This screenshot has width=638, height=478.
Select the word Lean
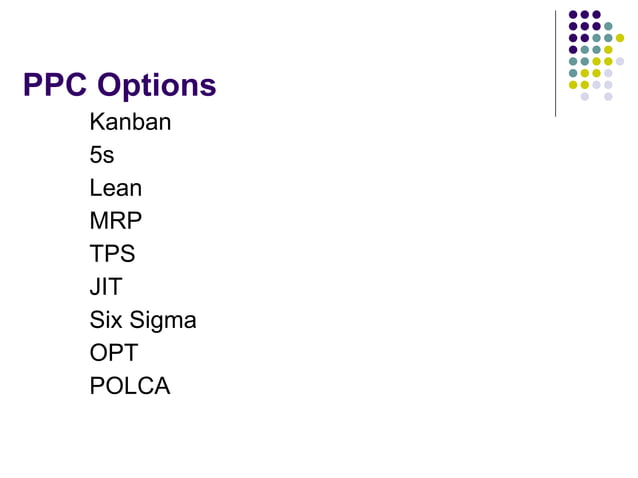tap(116, 188)
